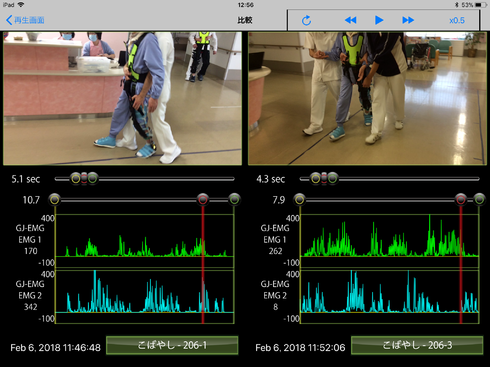Tap the 12:56 clock in status bar
This screenshot has height=367, width=490.
(x=246, y=5)
